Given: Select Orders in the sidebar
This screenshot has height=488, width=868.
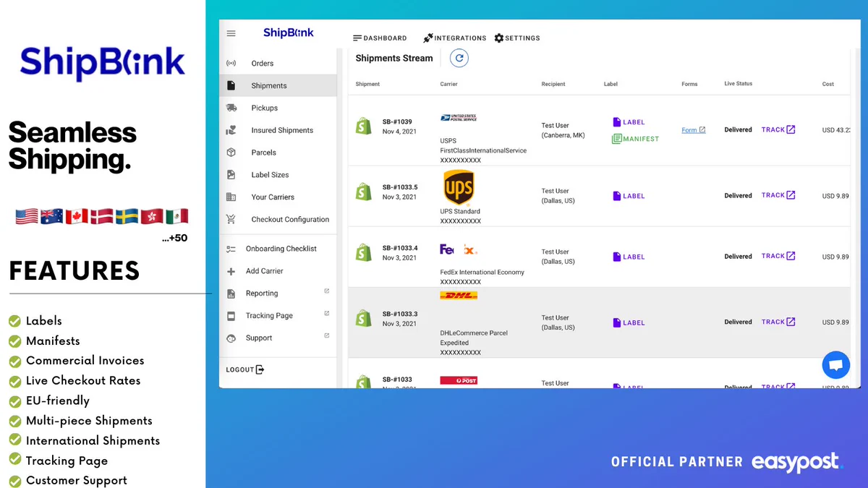Looking at the screenshot, I should (278, 64).
